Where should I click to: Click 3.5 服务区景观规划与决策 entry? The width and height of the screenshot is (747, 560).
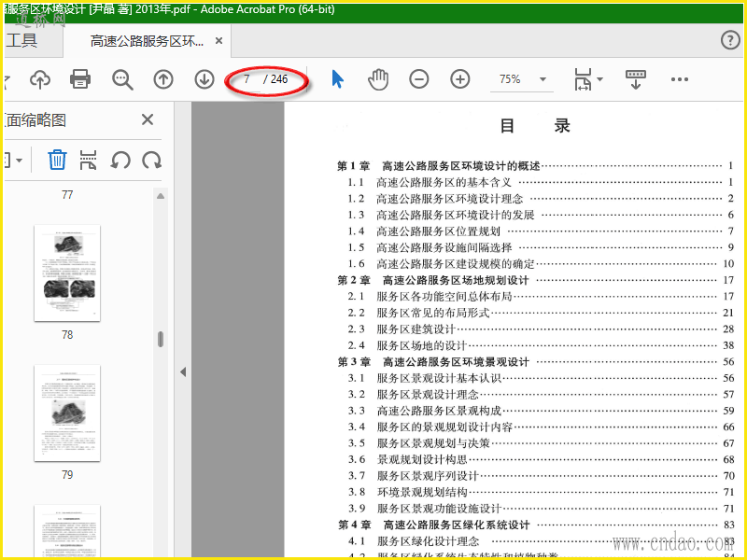click(541, 443)
